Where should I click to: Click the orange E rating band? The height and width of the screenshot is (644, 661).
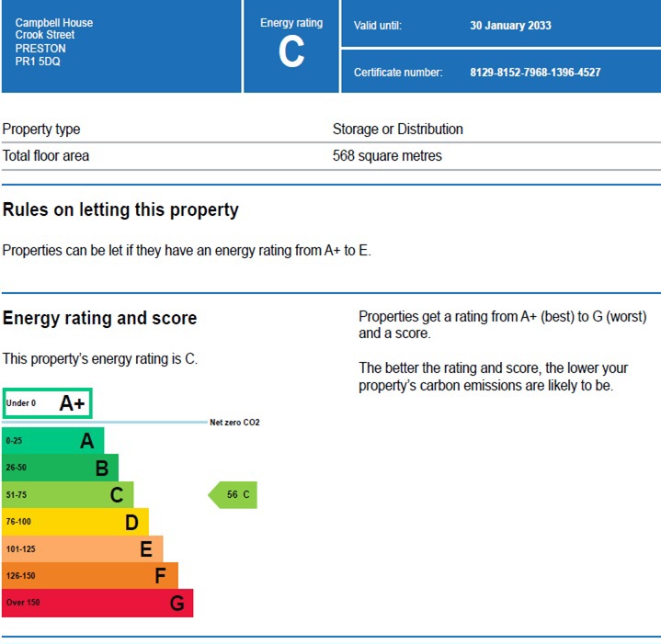pos(82,549)
